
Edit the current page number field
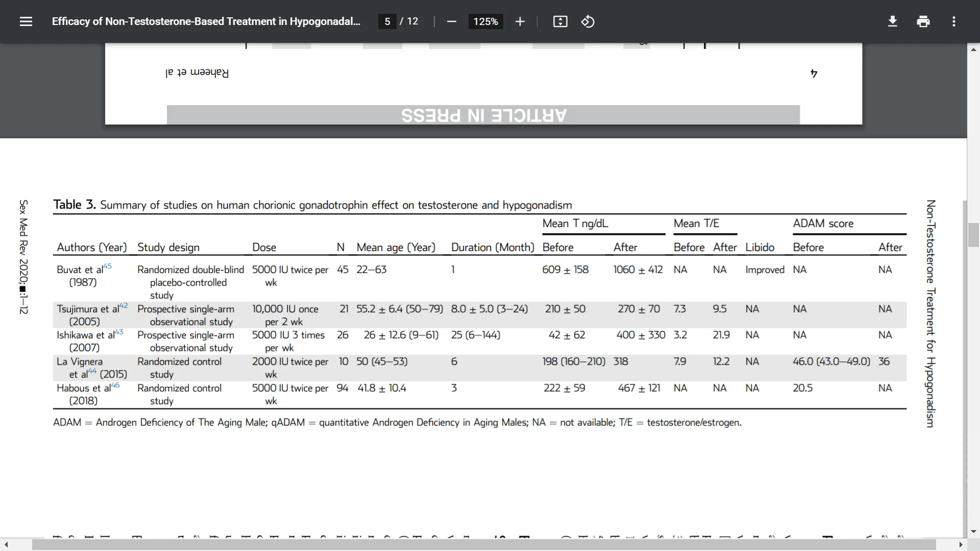[387, 21]
